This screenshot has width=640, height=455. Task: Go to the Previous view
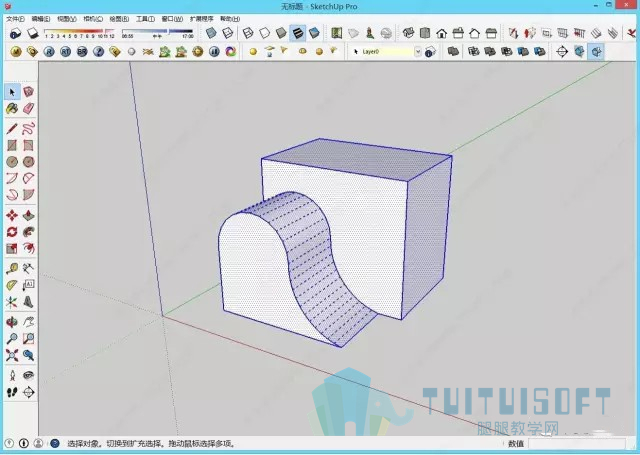(x=28, y=355)
